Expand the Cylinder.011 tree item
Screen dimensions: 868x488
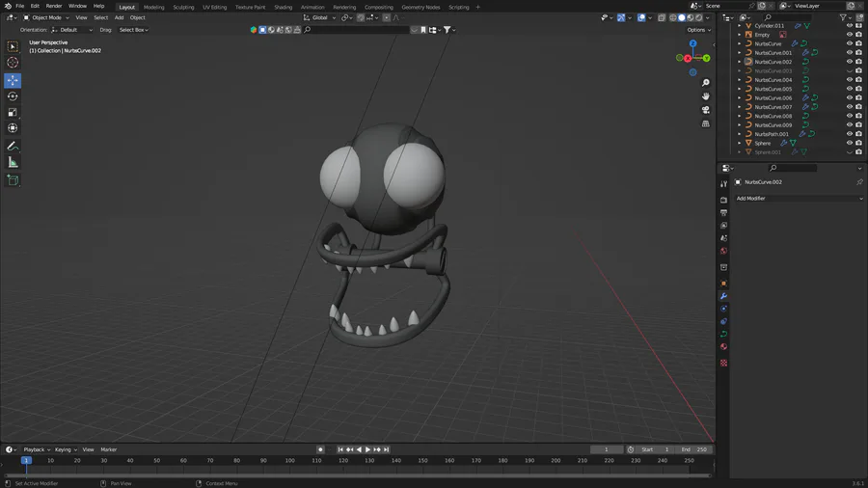click(739, 25)
